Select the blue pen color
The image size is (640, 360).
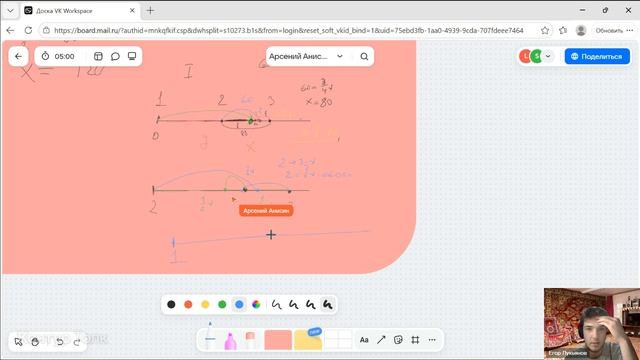pos(239,304)
